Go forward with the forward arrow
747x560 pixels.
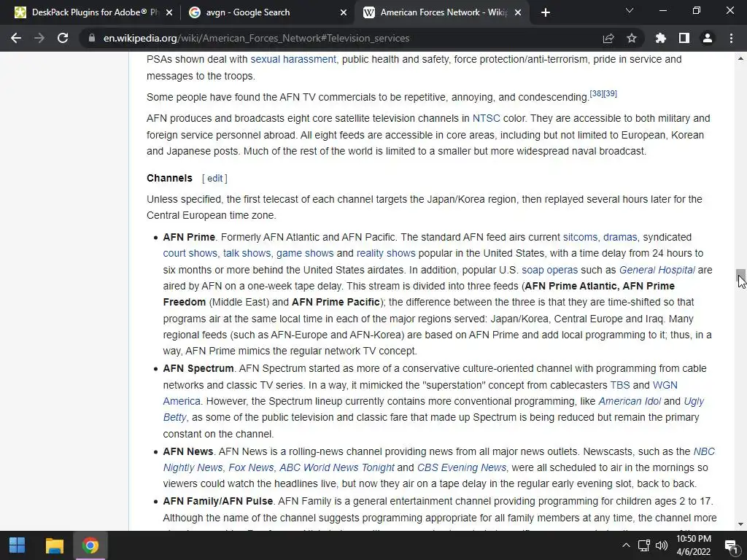coord(39,38)
